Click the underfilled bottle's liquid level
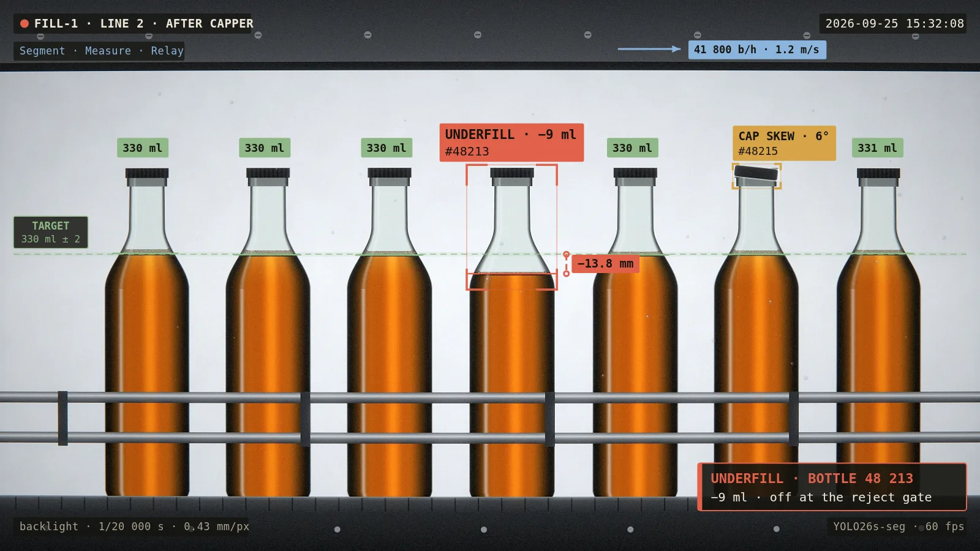 (512, 274)
